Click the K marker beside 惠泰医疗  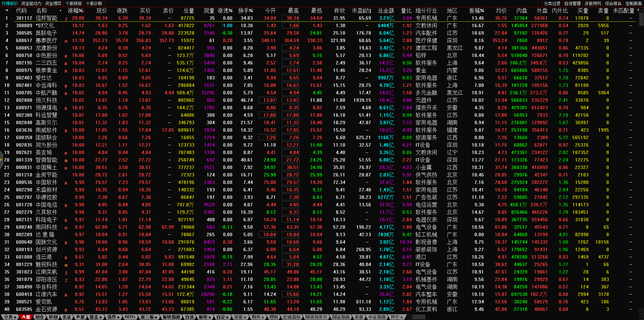tap(66, 41)
